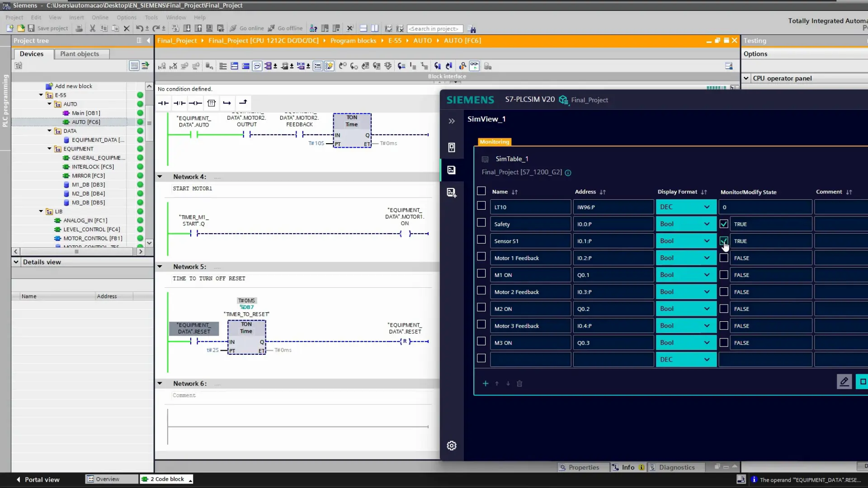Insert an empty box instruction
Image resolution: width=868 pixels, height=488 pixels.
[211, 103]
